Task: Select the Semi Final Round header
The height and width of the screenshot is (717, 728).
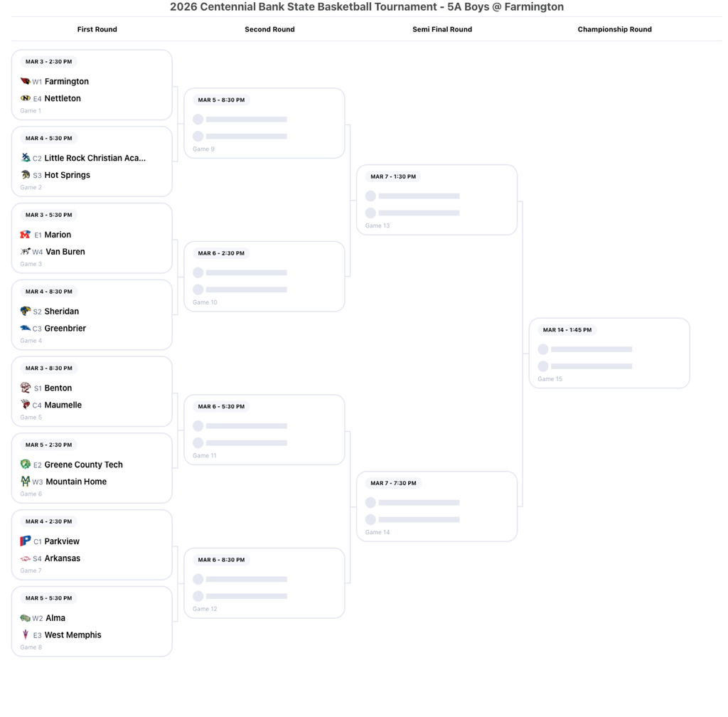Action: pos(441,29)
